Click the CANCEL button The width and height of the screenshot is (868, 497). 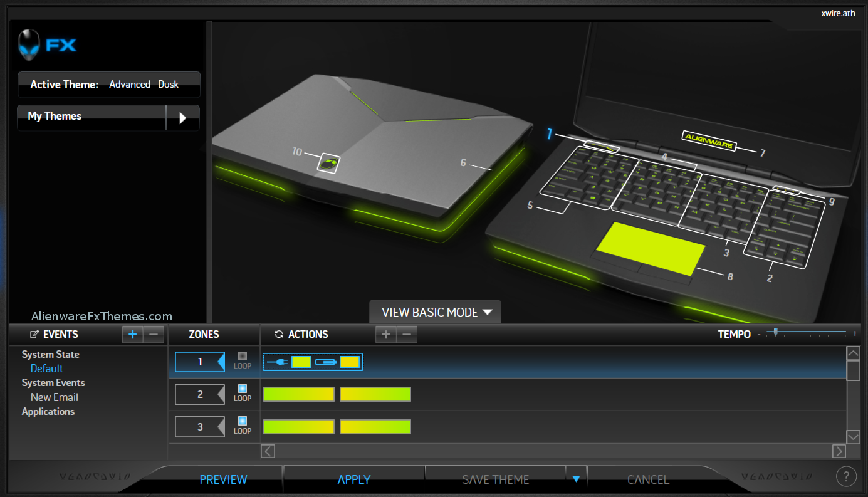coord(648,479)
